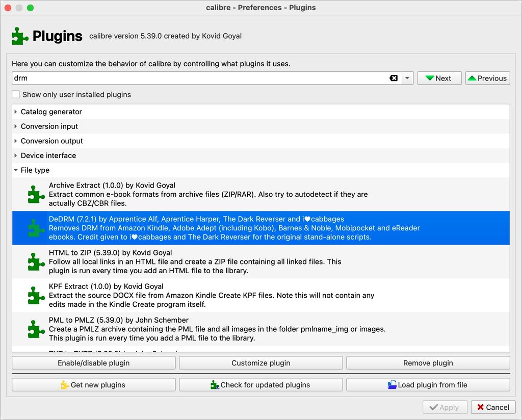Open Customize plugin dialog
The image size is (522, 420).
(x=260, y=363)
